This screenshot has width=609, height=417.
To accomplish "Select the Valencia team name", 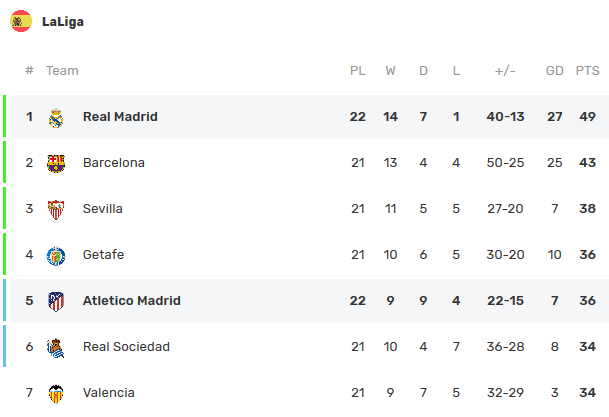I will [109, 393].
